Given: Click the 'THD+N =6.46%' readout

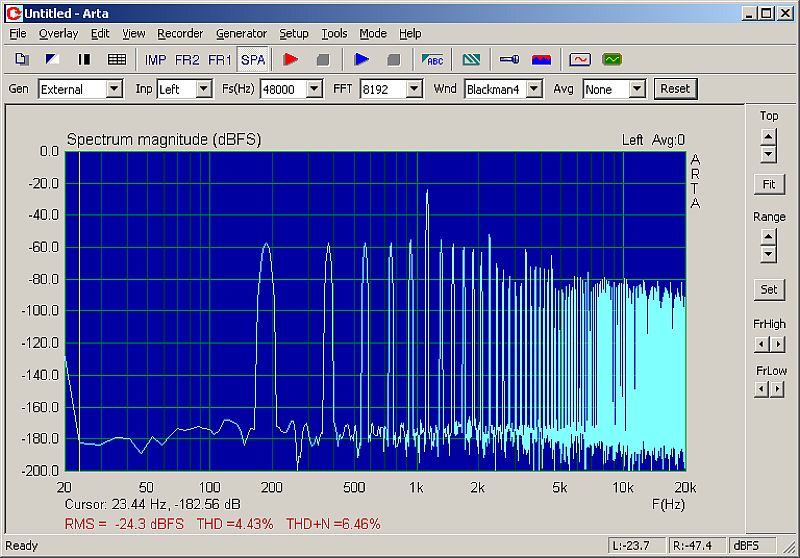Looking at the screenshot, I should pos(333,524).
